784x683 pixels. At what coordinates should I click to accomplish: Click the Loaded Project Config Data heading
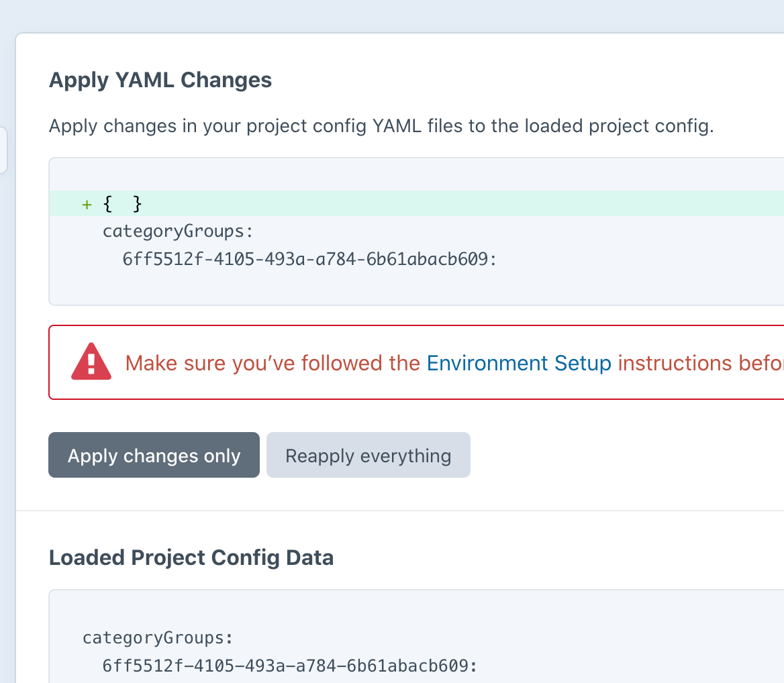pos(191,558)
